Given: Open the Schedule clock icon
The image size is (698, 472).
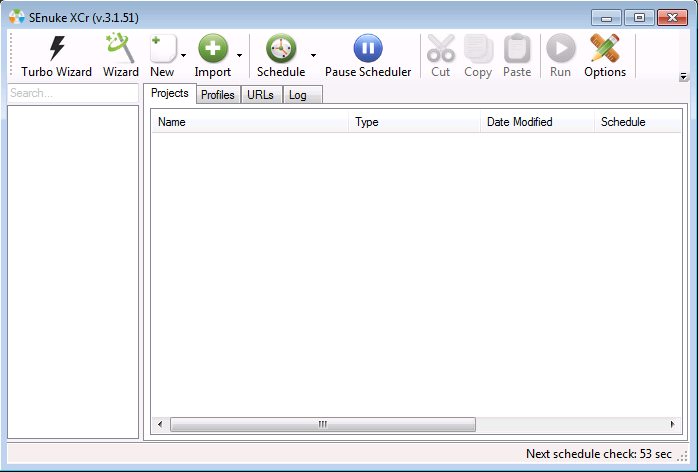Looking at the screenshot, I should pyautogui.click(x=281, y=48).
